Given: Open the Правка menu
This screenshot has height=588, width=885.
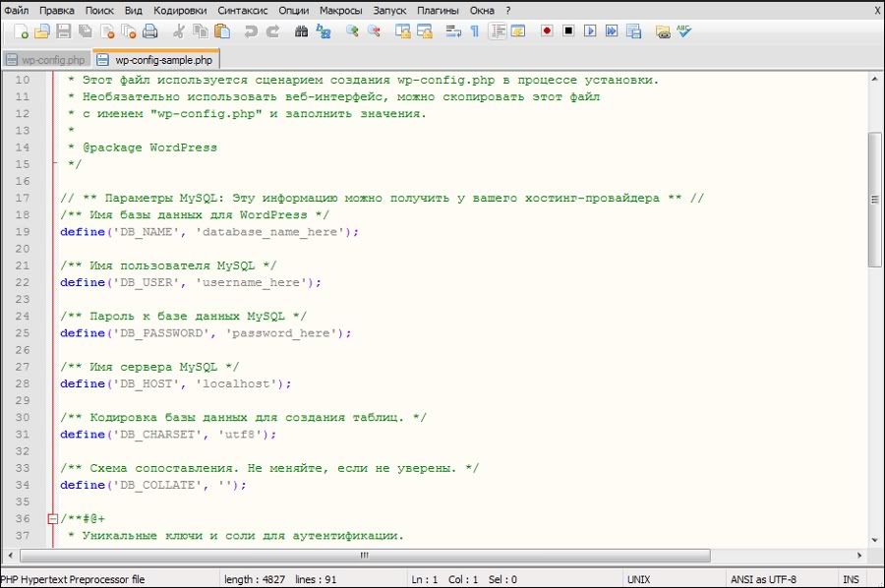Looking at the screenshot, I should pos(57,10).
